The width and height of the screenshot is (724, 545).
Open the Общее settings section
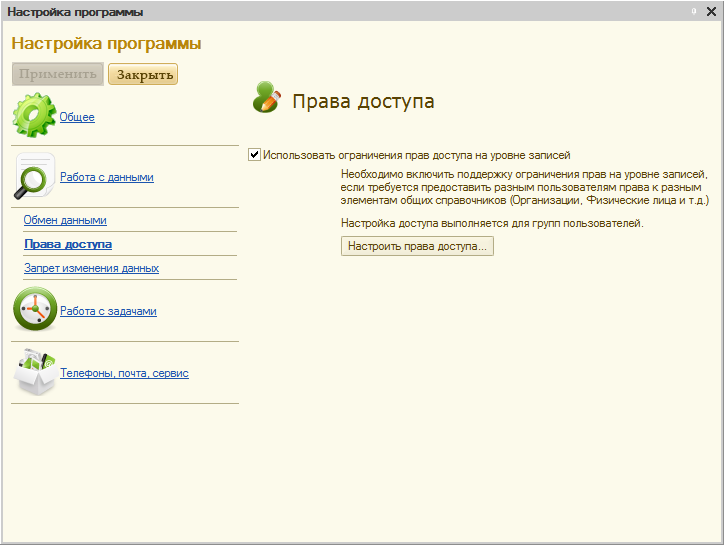point(77,117)
